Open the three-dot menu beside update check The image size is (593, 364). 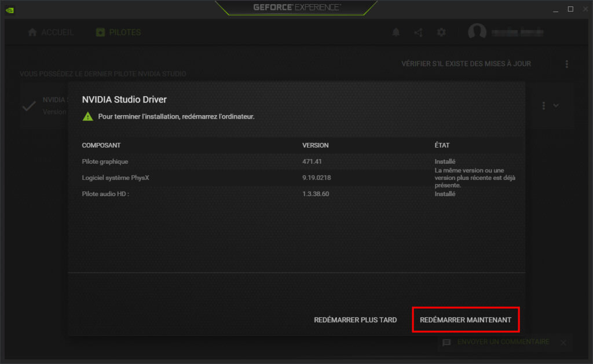pyautogui.click(x=566, y=64)
